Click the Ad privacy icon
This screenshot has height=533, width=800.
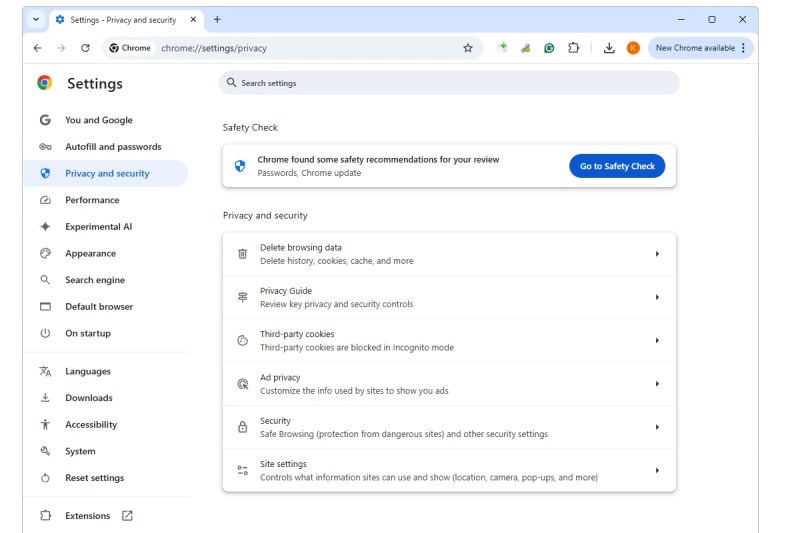click(x=243, y=384)
